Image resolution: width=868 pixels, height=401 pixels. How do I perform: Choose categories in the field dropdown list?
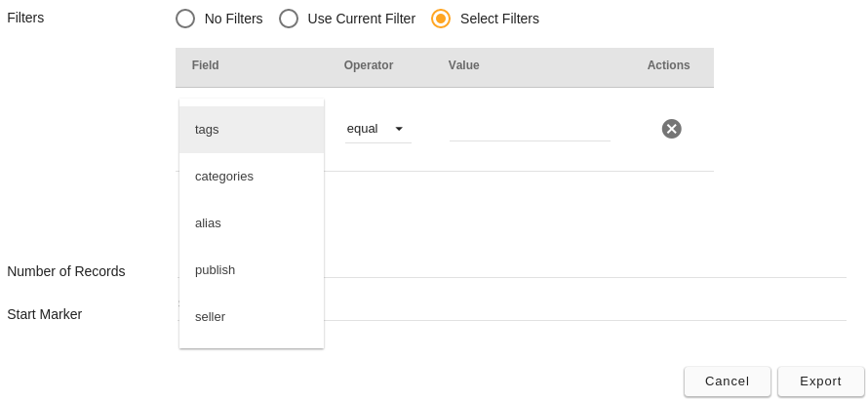[252, 177]
